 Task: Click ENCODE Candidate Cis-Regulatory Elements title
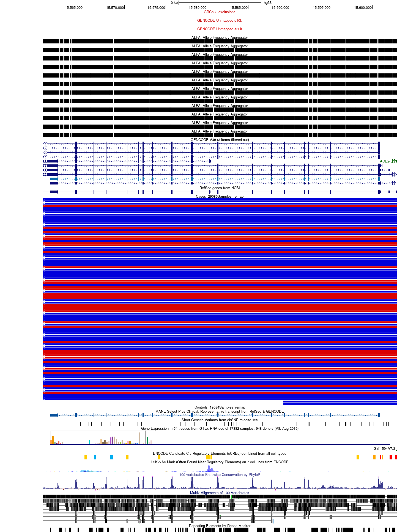pyautogui.click(x=220, y=454)
